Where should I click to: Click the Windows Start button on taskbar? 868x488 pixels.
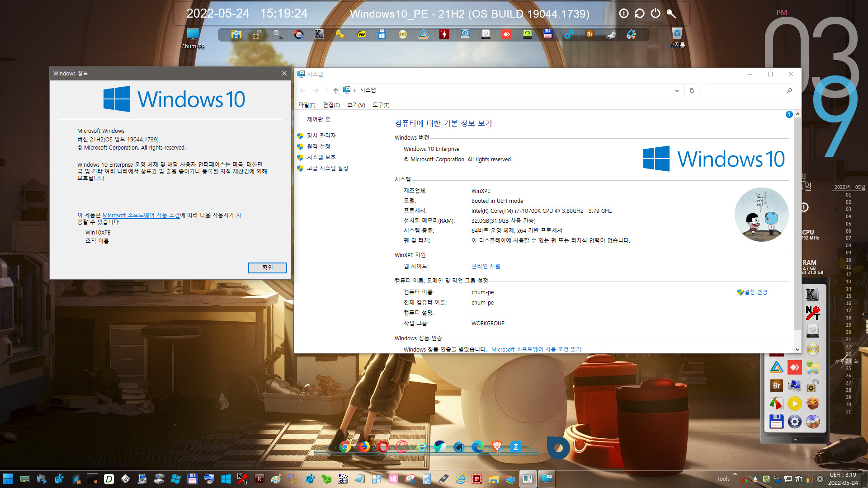click(8, 479)
